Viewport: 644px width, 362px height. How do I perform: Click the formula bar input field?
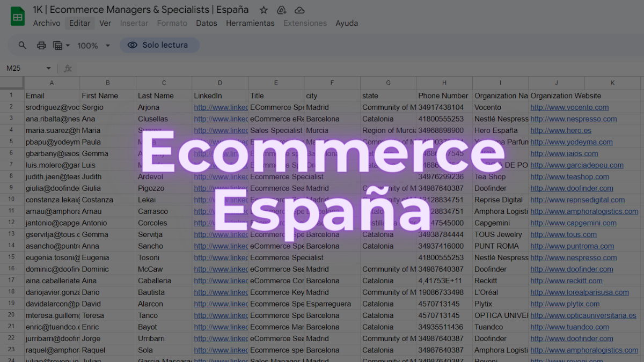360,69
